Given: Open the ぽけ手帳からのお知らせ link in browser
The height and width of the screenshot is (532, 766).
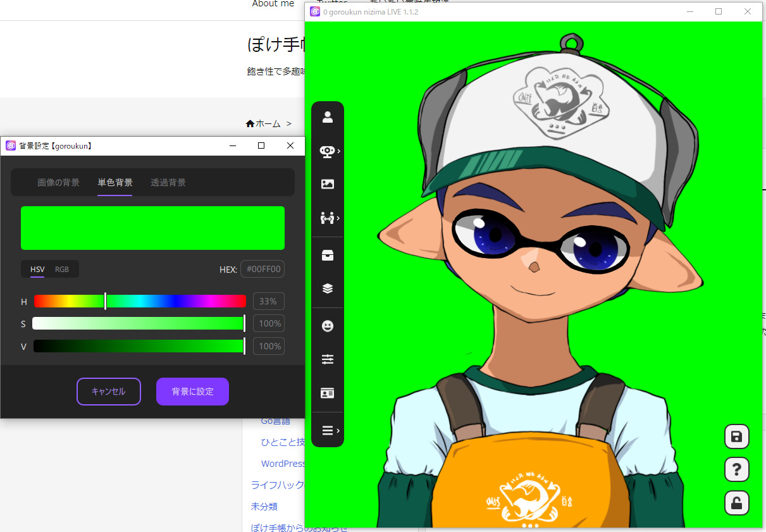Looking at the screenshot, I should click(x=299, y=528).
